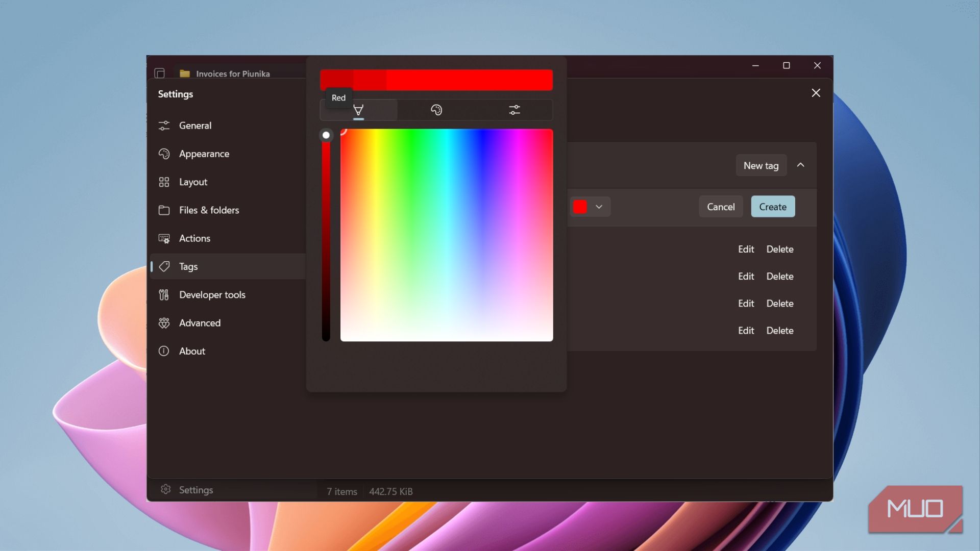Open Developer tools settings
The width and height of the screenshot is (980, 551).
pos(228,295)
